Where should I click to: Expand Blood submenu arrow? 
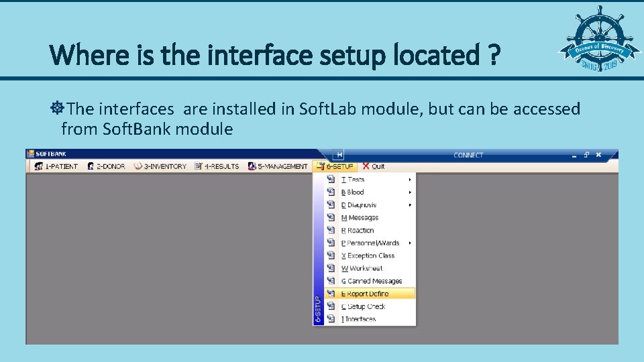(x=410, y=192)
